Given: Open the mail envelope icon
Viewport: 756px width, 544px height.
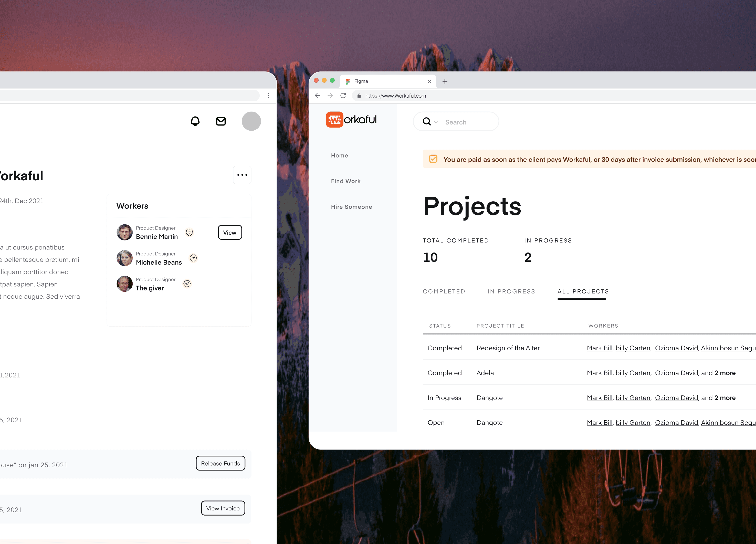Looking at the screenshot, I should pos(221,121).
